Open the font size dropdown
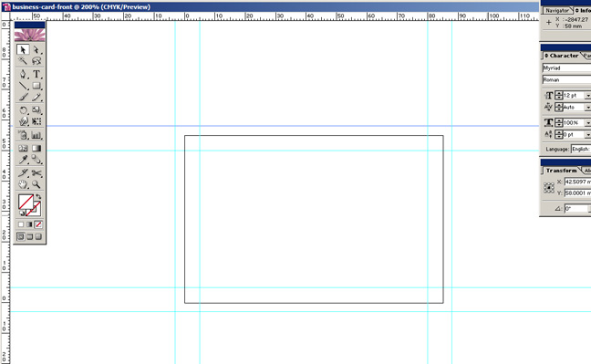Viewport: 591px width, 364px height. point(587,96)
